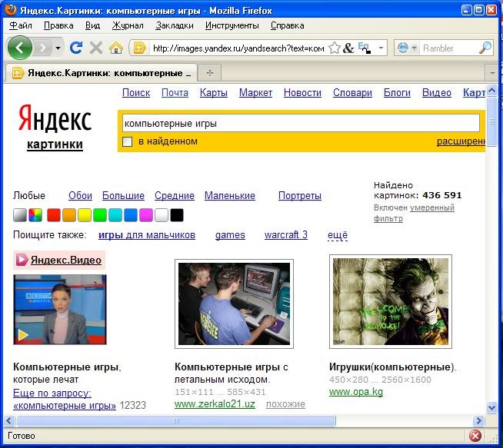This screenshot has width=503, height=448.
Task: Follow the Почта link
Action: tap(175, 93)
